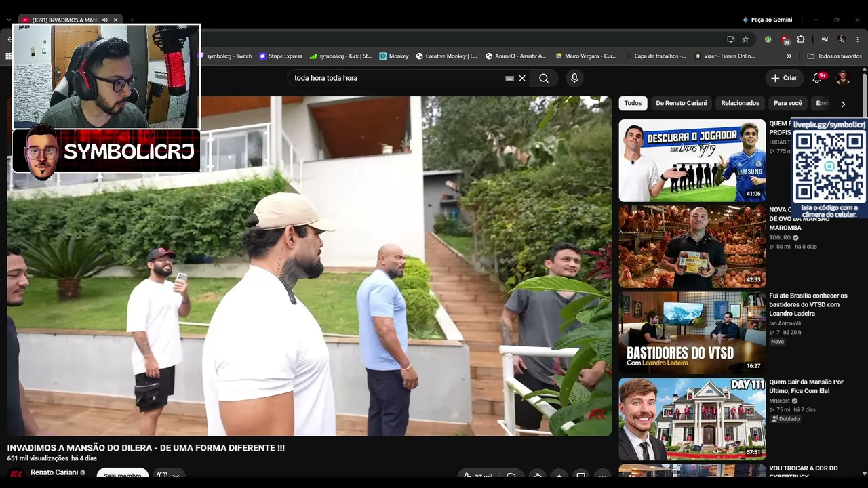Bookmark this page with the star icon
Image resolution: width=868 pixels, height=488 pixels.
[x=745, y=39]
